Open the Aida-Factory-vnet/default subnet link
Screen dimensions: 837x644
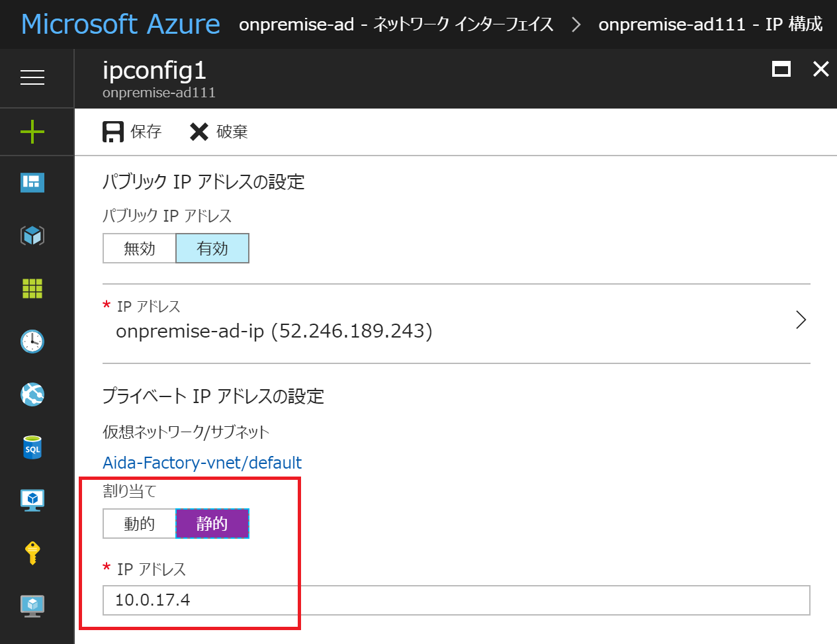click(x=202, y=462)
